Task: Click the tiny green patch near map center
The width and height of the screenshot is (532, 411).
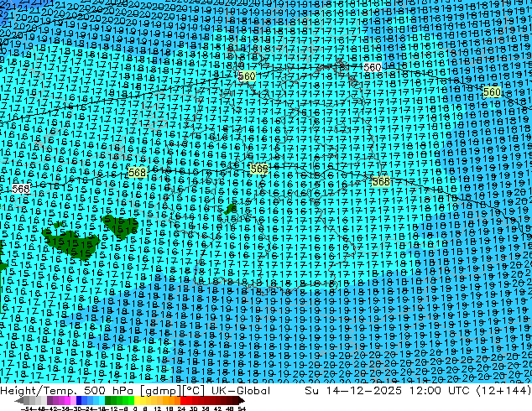Action: (x=231, y=209)
